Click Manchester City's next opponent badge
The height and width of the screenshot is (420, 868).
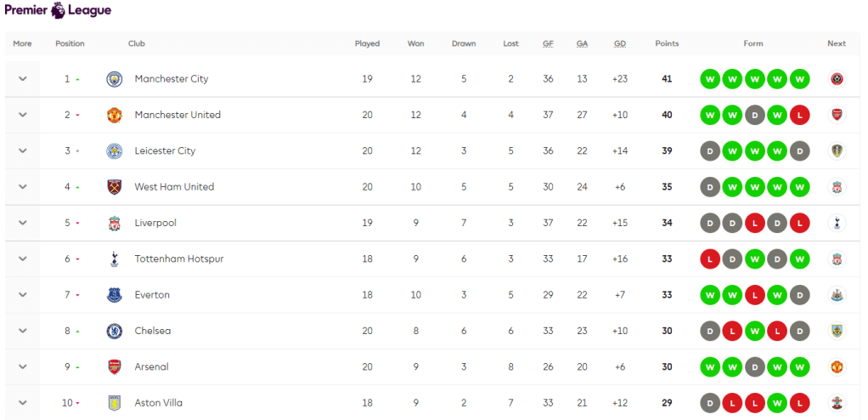(x=837, y=79)
